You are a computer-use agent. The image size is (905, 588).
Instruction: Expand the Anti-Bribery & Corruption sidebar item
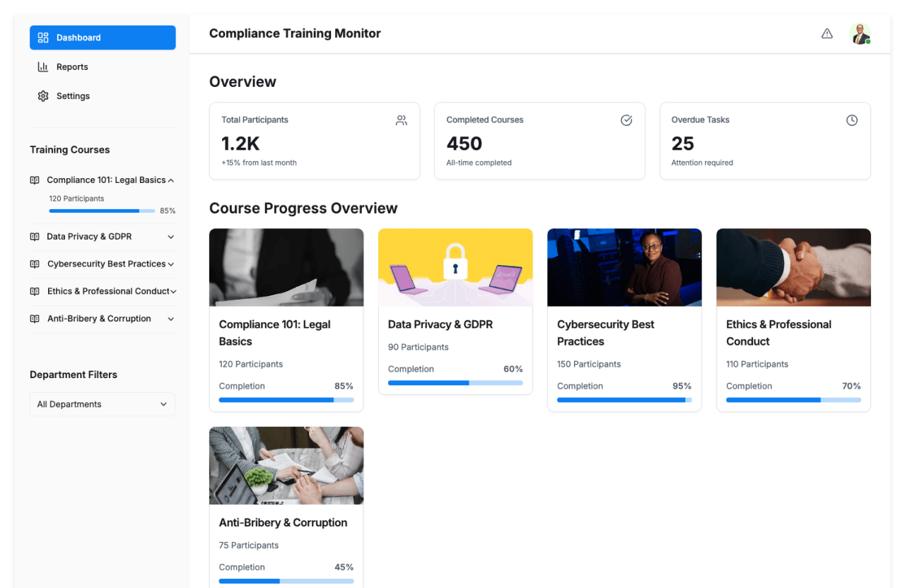pyautogui.click(x=170, y=319)
